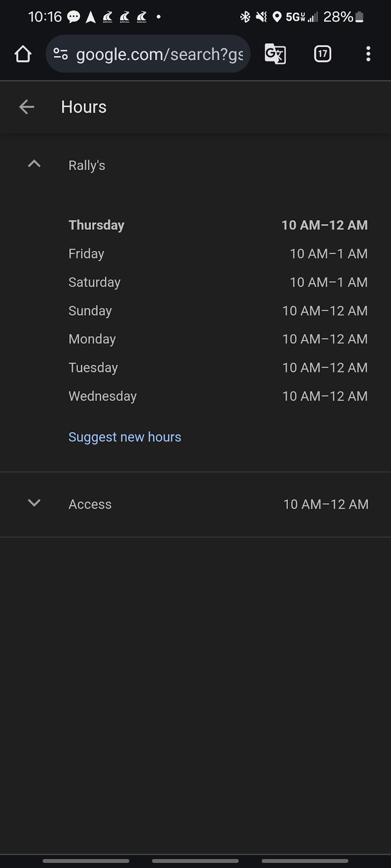Open site information icon in address bar
Image resolution: width=391 pixels, height=868 pixels.
61,54
